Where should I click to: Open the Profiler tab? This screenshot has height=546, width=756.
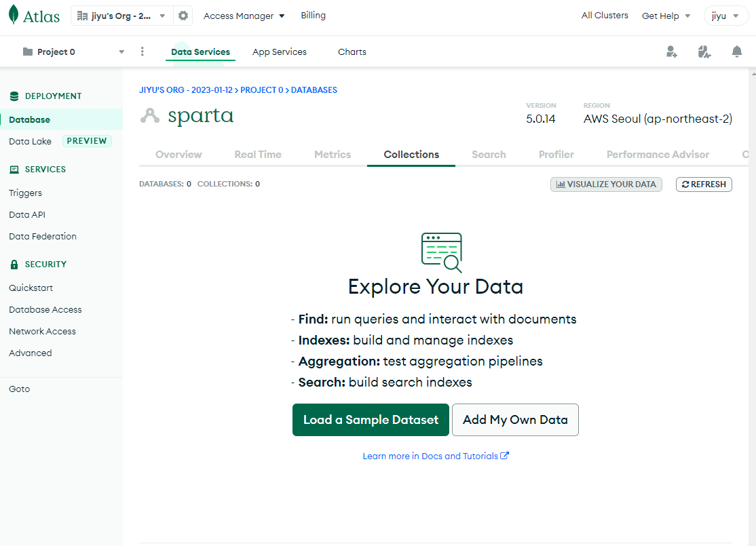coord(556,155)
